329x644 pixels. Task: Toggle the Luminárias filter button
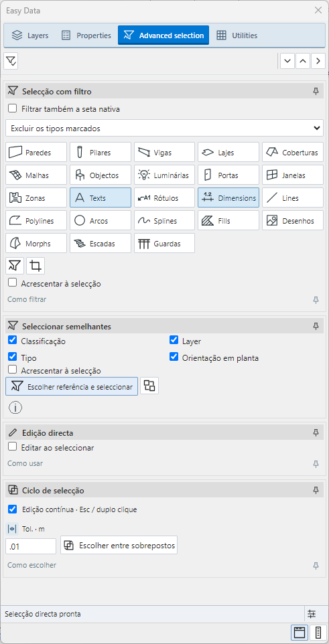coord(165,175)
